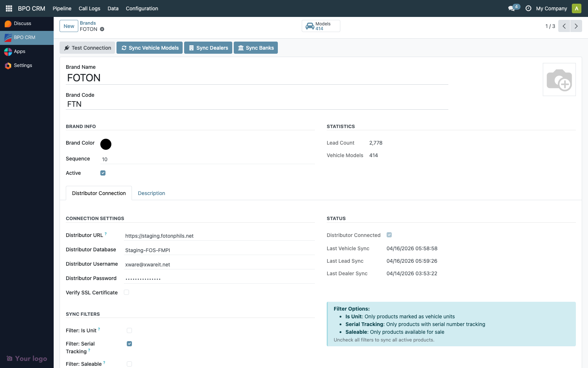
Task: Open the user avatar menu
Action: click(577, 8)
